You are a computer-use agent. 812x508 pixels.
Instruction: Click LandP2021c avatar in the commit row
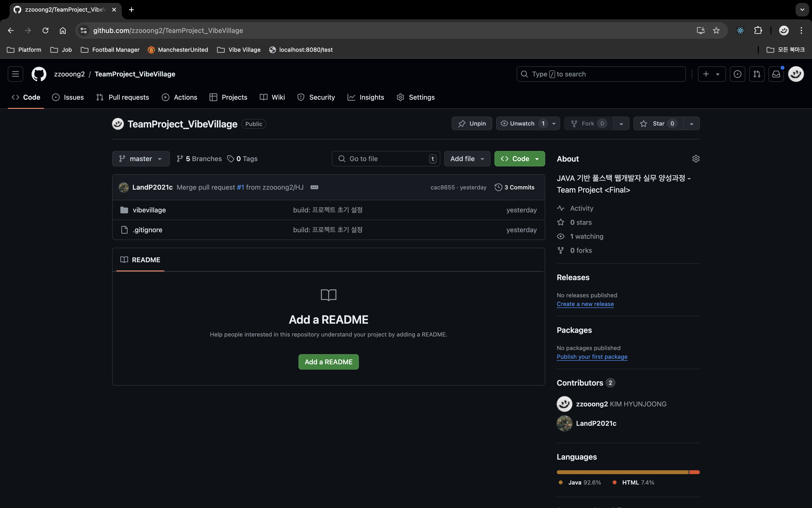point(123,187)
